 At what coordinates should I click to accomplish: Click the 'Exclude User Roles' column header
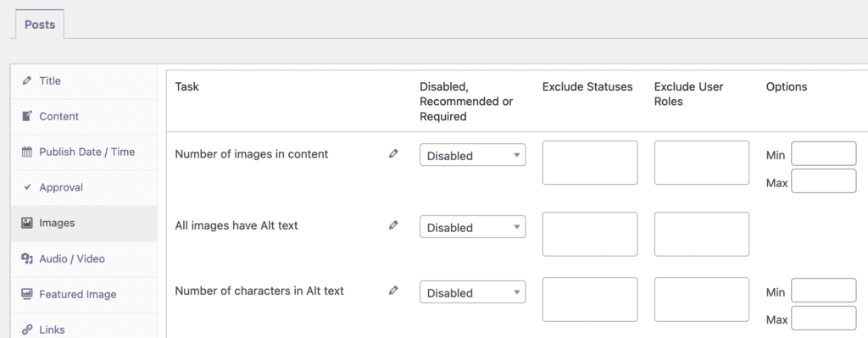click(x=688, y=94)
